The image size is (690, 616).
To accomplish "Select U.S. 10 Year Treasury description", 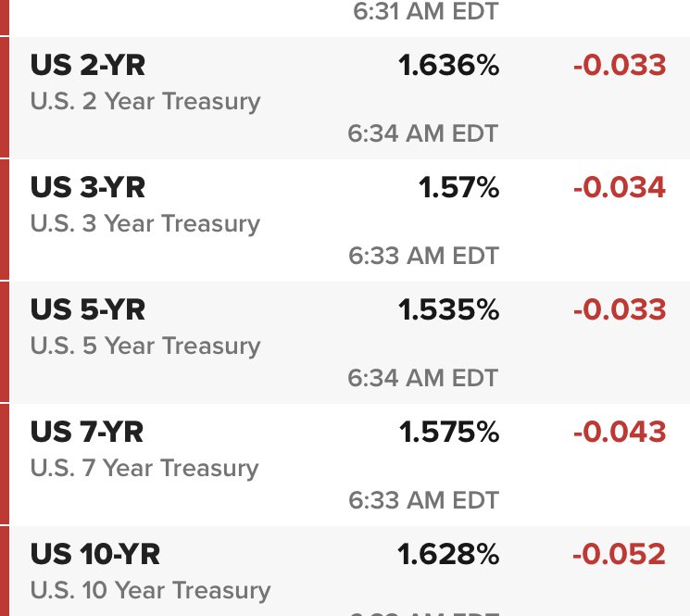I will pos(150,590).
